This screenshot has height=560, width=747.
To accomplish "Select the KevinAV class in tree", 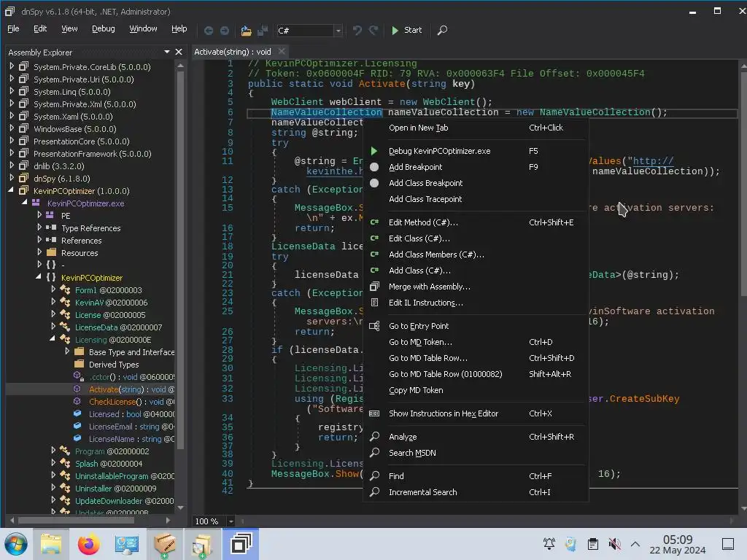I will (111, 303).
